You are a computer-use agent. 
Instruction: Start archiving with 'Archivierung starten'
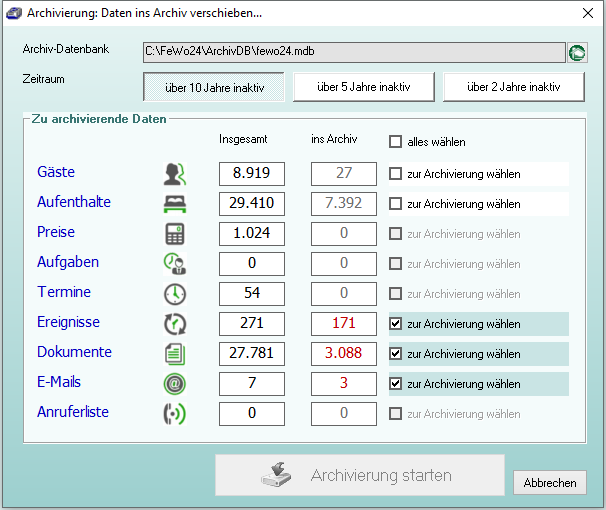click(x=359, y=475)
